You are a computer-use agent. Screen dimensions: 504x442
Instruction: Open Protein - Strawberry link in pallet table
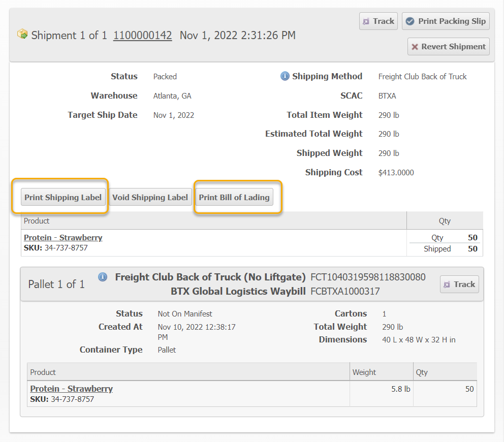[71, 389]
